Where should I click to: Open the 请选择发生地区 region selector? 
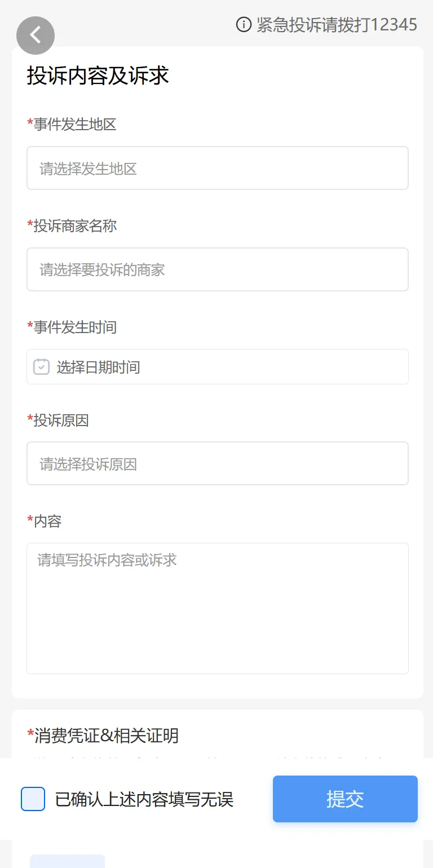pos(217,169)
